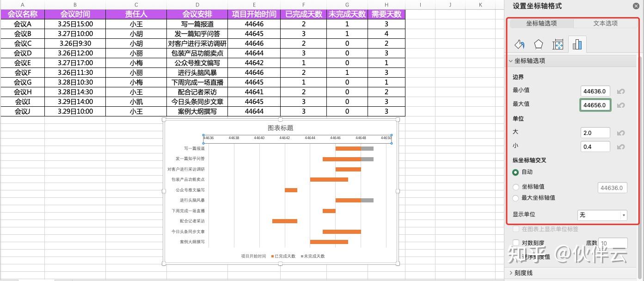This screenshot has width=644, height=281.
Task: Collapse the 坐标轴选项 section
Action: click(x=511, y=61)
